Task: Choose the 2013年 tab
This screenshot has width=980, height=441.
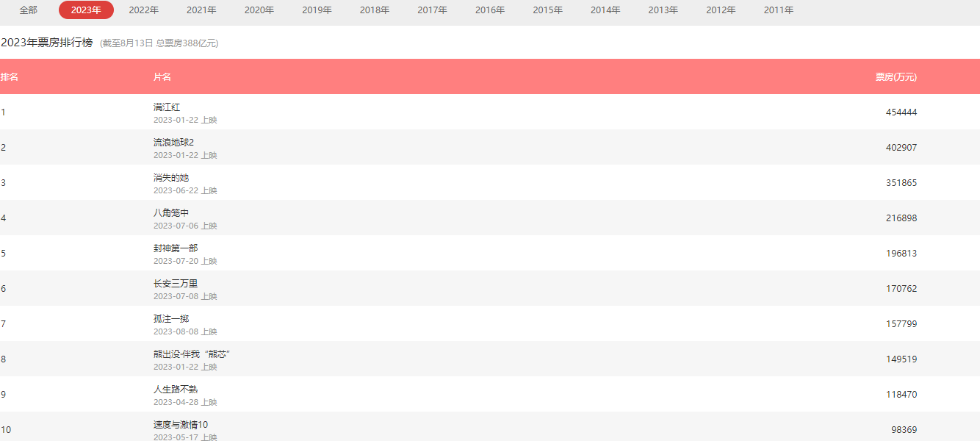Action: tap(663, 10)
